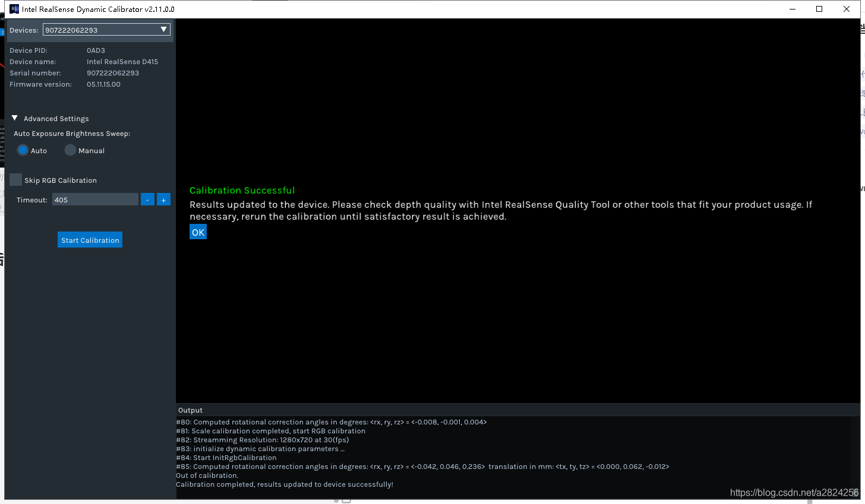865x504 pixels.
Task: Click the 'Out of calibration.' log line
Action: [x=207, y=476]
